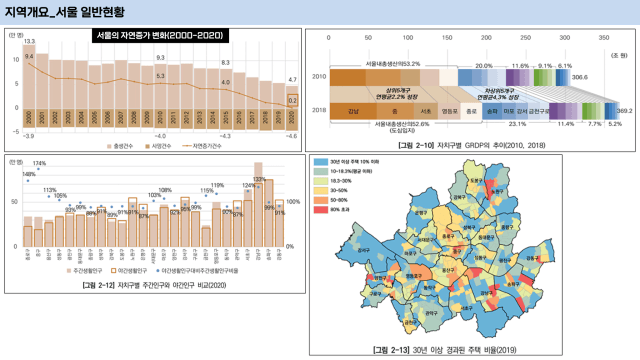Click the blue dot ratio legend marker
This screenshot has height=360, width=640.
click(x=158, y=271)
